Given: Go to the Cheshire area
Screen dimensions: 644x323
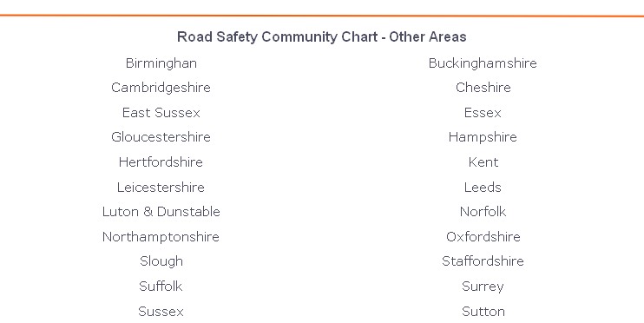Looking at the screenshot, I should [483, 88].
